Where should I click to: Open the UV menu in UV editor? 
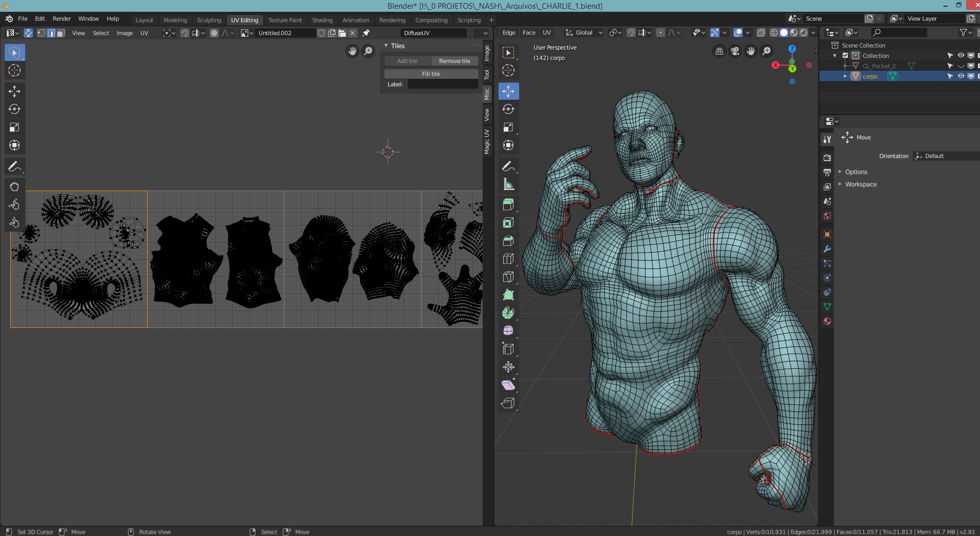click(144, 33)
